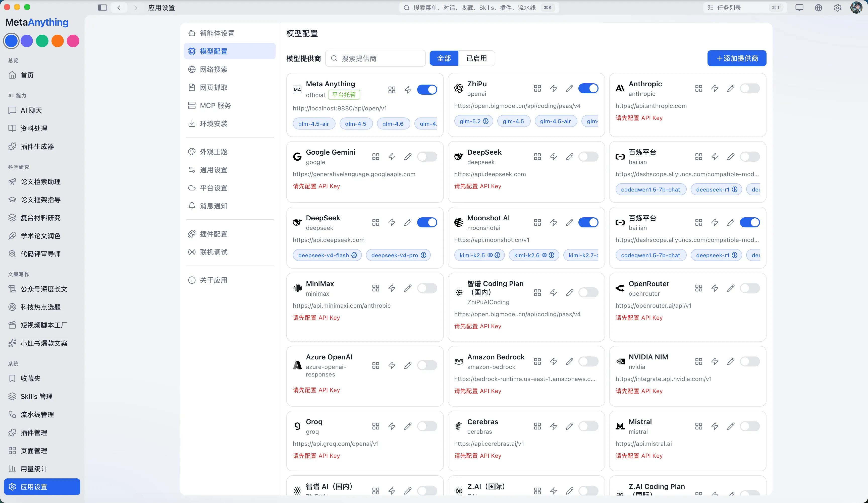This screenshot has height=503, width=868.
Task: Open grid icon on OpenRouter card
Action: [698, 288]
